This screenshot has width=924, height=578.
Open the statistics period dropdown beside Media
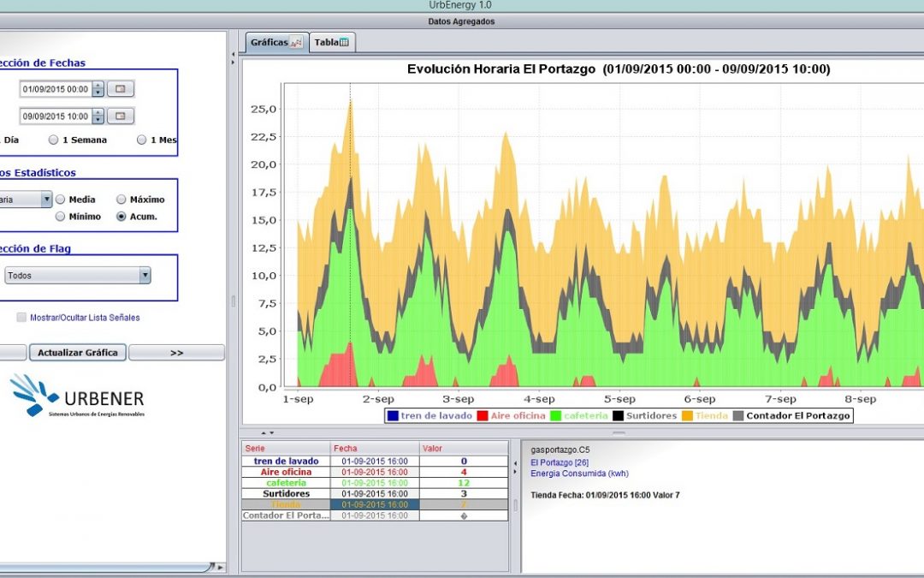(x=45, y=200)
